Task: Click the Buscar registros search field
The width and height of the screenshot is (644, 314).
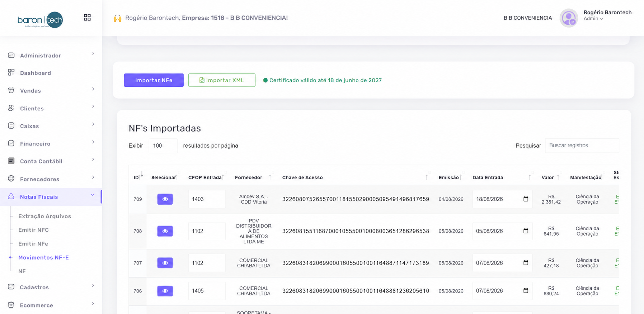Action: 582,146
